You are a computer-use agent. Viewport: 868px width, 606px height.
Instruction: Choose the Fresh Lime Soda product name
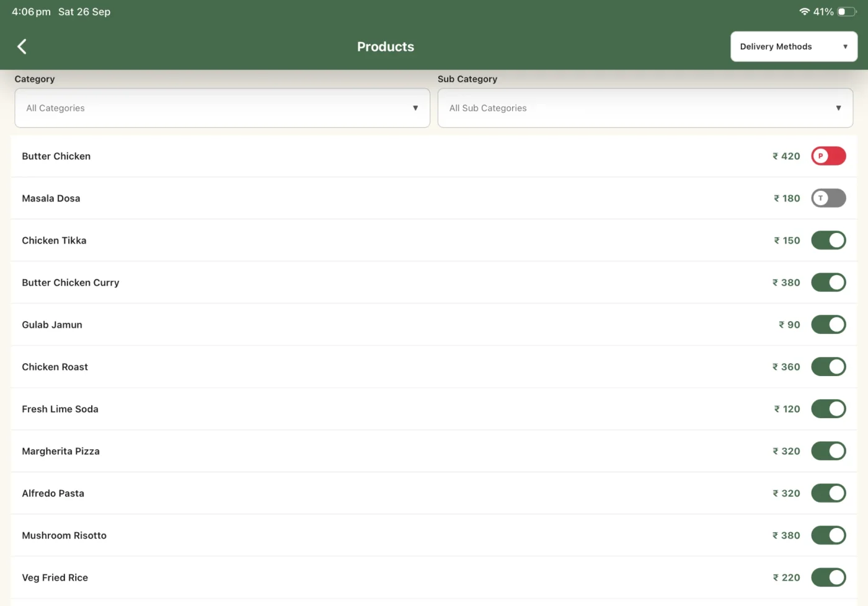pyautogui.click(x=60, y=409)
